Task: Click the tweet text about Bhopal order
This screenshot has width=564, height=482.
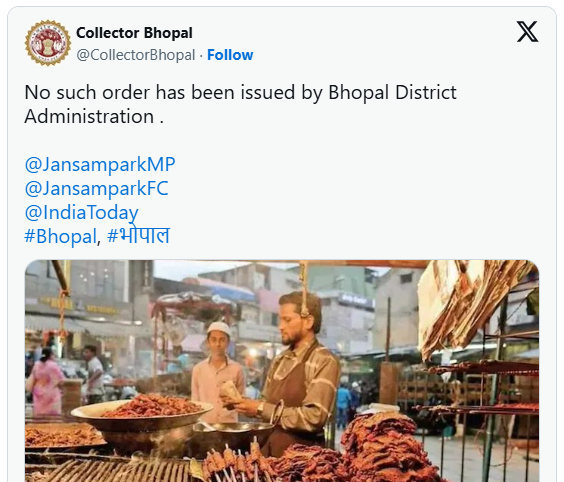Action: tap(240, 104)
